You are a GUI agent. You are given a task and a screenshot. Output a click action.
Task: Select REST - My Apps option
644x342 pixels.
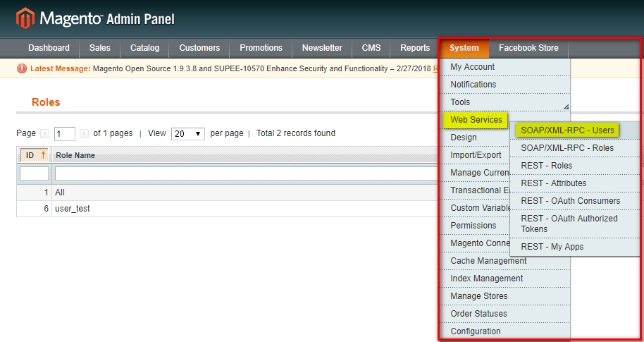552,247
